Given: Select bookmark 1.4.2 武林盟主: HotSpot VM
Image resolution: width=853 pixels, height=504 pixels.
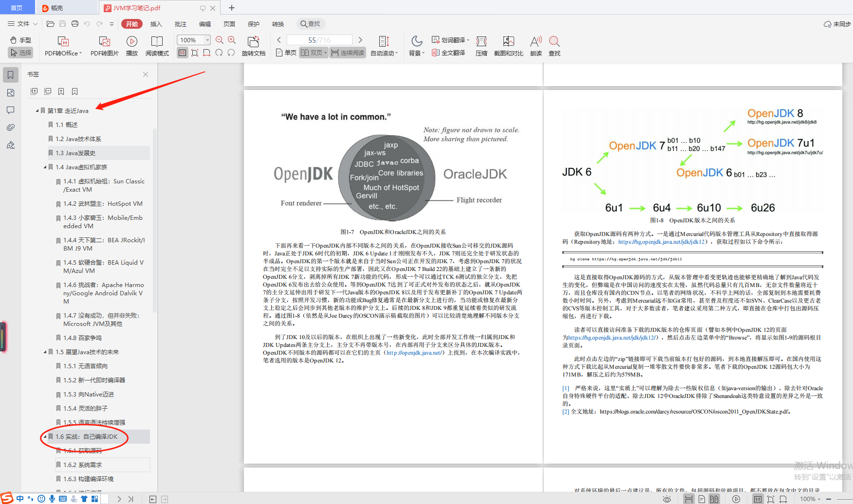Looking at the screenshot, I should pyautogui.click(x=103, y=204).
